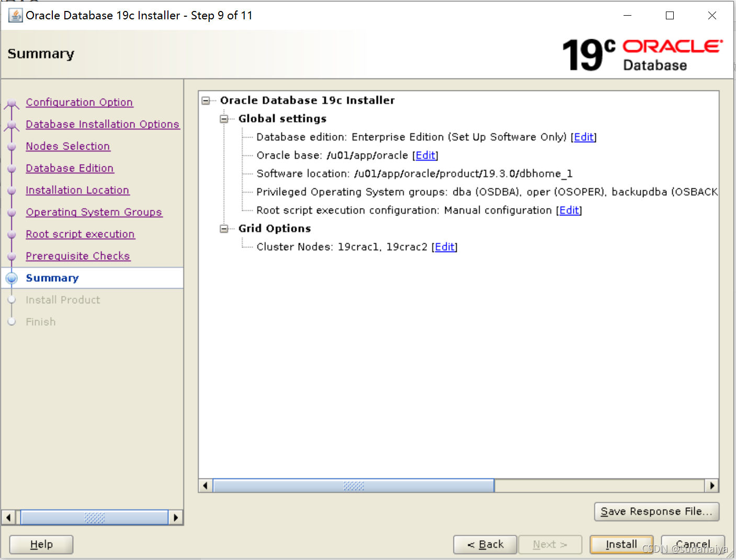Open Help for the installer
The image size is (736, 560).
click(41, 544)
